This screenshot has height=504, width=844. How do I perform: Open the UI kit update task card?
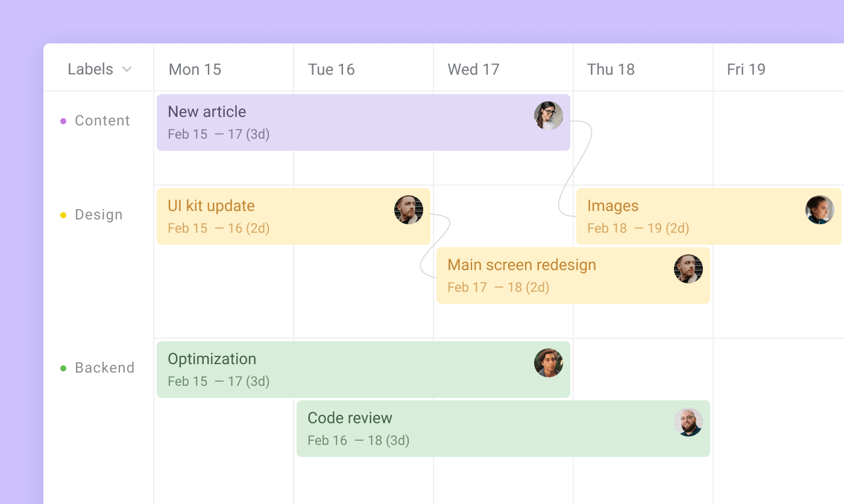[x=253, y=216]
